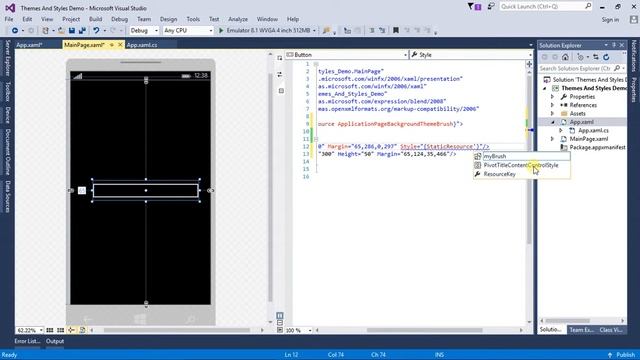Open the Emulator target dropdown arrow

(314, 31)
